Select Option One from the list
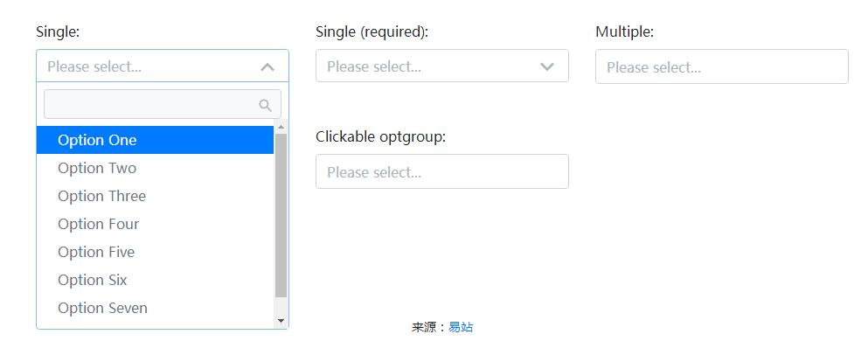This screenshot has height=362, width=868. pyautogui.click(x=97, y=140)
